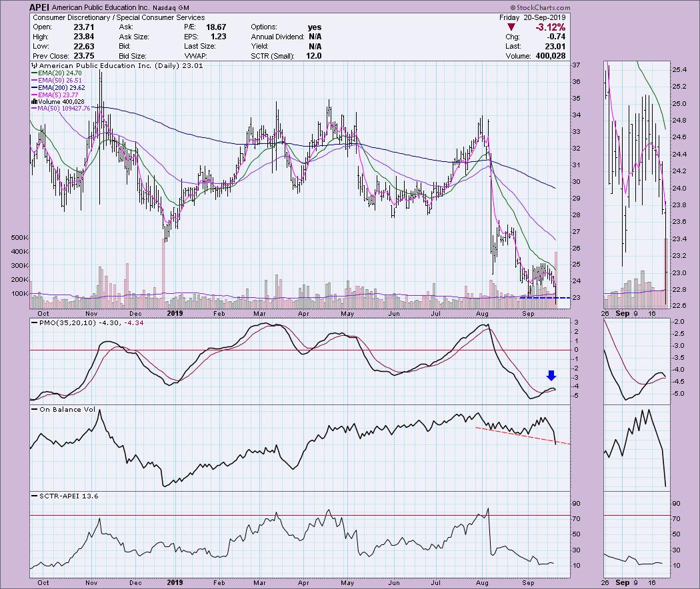Click the Ask Size label

pos(134,37)
